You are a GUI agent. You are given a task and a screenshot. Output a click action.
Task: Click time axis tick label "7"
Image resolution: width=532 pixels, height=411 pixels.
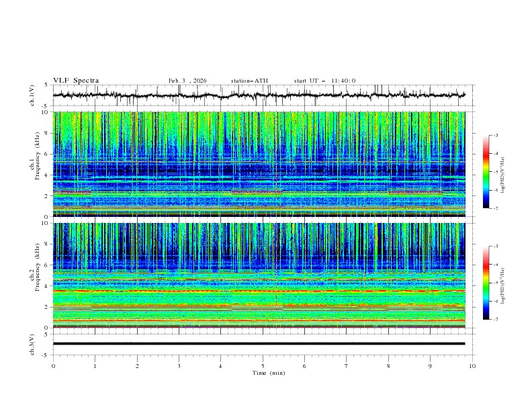[346, 366]
